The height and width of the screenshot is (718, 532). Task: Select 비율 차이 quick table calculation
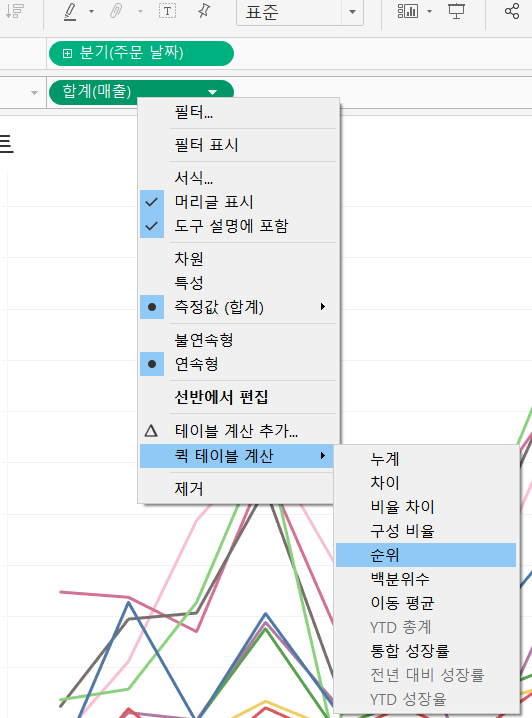(x=426, y=507)
